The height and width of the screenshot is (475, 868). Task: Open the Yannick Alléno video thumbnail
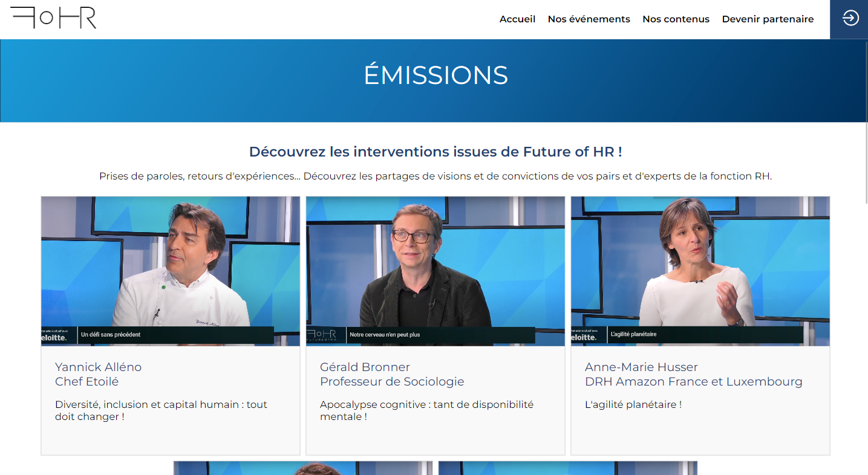[171, 271]
